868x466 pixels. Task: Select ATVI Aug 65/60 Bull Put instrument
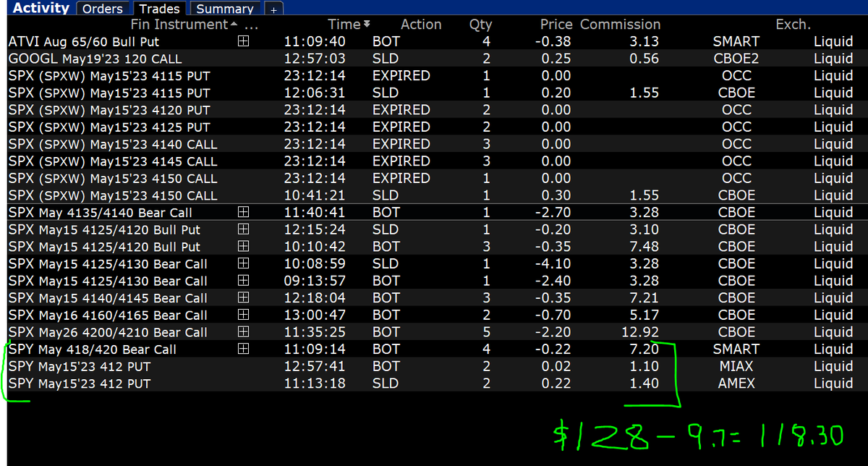coord(83,41)
